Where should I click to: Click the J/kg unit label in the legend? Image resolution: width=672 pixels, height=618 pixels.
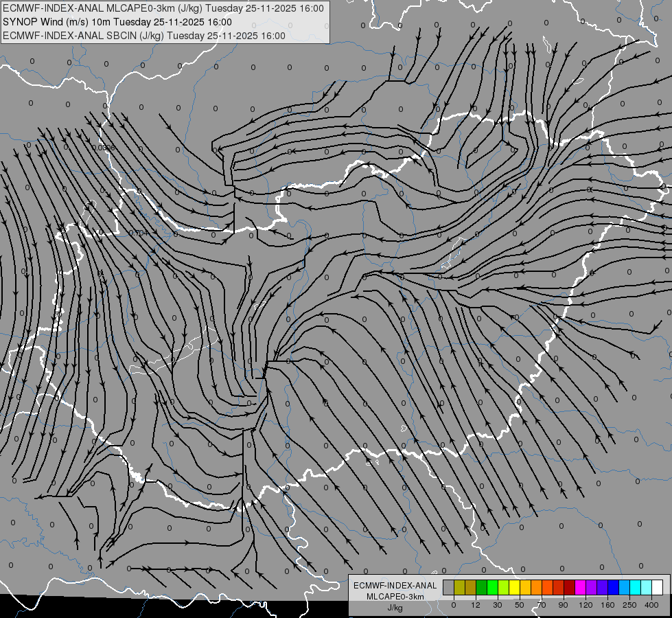click(395, 608)
